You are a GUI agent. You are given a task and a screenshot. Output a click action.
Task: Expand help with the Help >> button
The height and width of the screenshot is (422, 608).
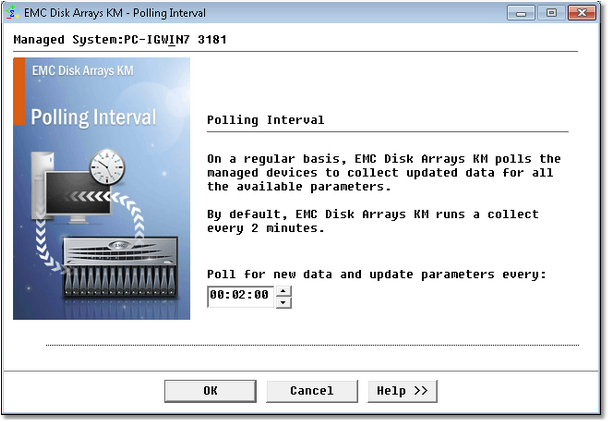tap(402, 391)
